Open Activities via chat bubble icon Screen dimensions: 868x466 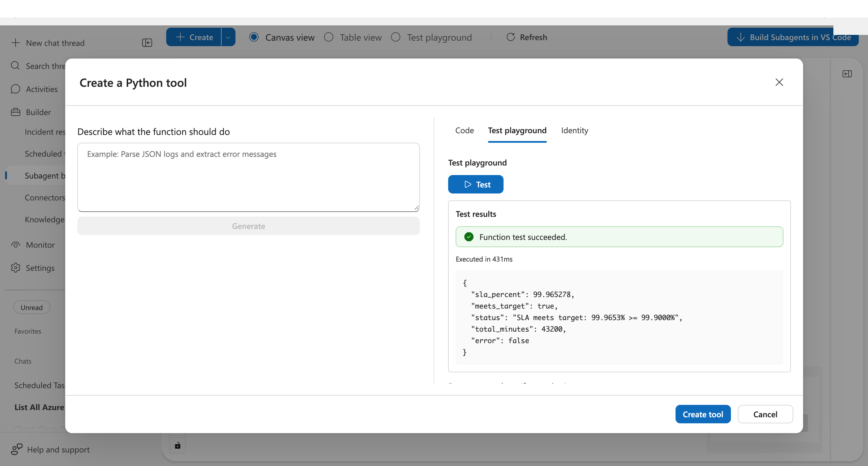(x=16, y=89)
